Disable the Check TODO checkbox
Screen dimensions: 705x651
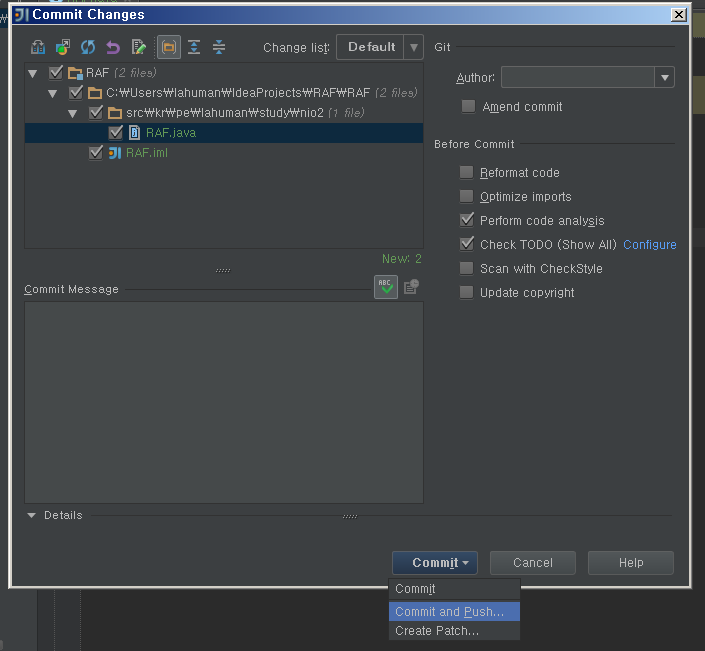[x=466, y=244]
